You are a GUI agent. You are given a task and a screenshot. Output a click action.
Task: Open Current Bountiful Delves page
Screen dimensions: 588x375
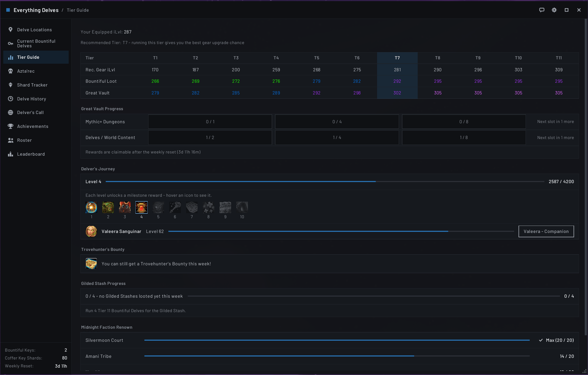tap(36, 44)
